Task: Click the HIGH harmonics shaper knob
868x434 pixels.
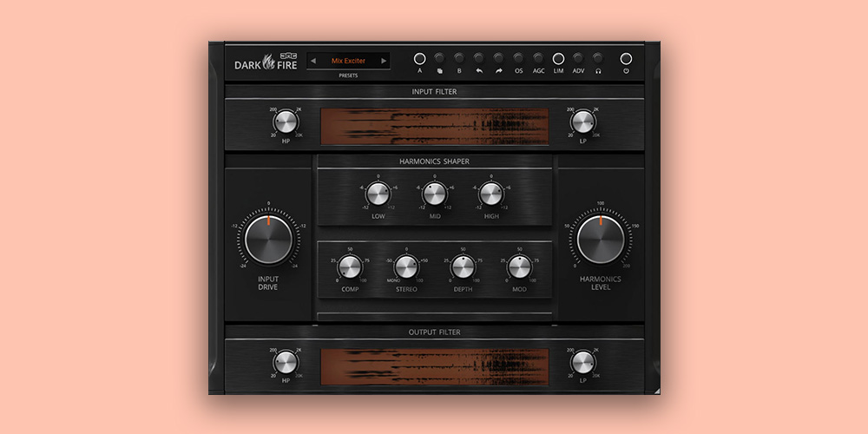Action: [x=491, y=194]
